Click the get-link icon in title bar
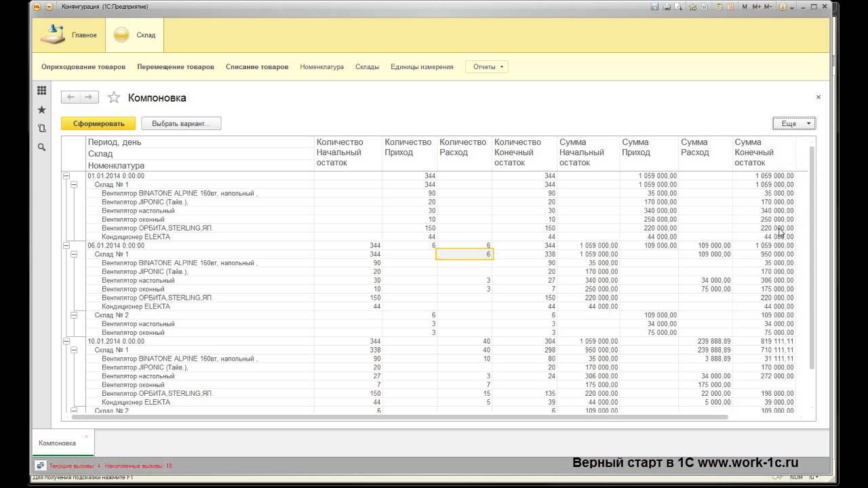This screenshot has height=488, width=868. click(x=705, y=7)
